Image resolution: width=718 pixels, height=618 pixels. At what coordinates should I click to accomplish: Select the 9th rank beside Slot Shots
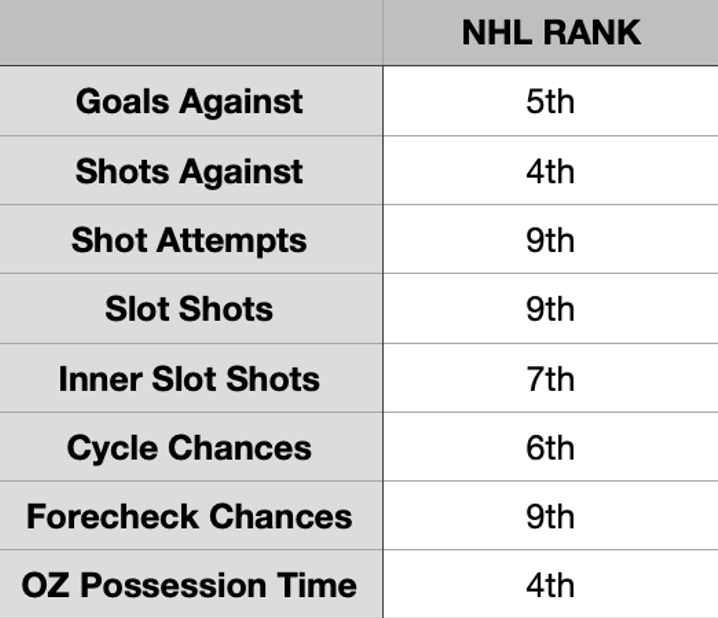click(x=550, y=309)
